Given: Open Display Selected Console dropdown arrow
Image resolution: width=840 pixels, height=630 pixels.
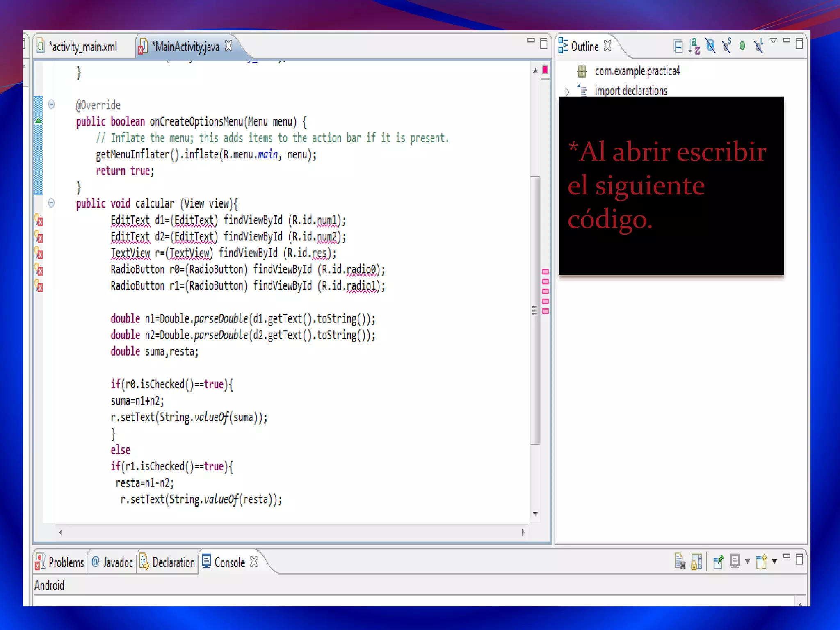Looking at the screenshot, I should [x=747, y=562].
